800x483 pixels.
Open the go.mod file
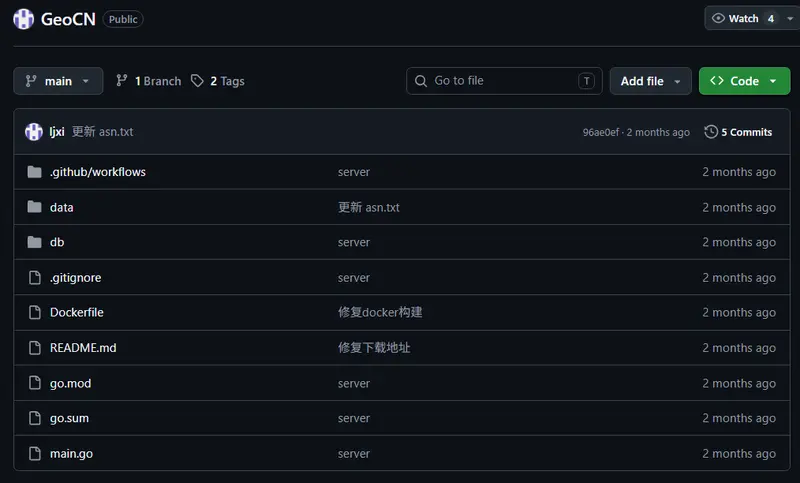point(70,384)
